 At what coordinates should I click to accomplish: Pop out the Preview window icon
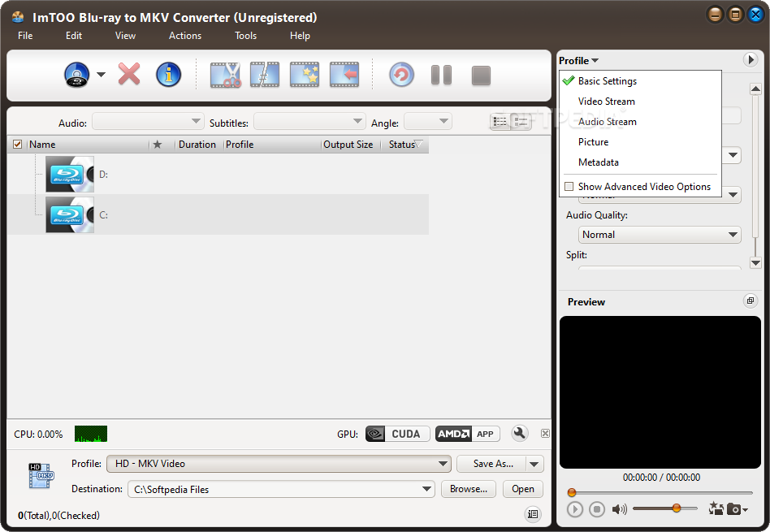[750, 301]
